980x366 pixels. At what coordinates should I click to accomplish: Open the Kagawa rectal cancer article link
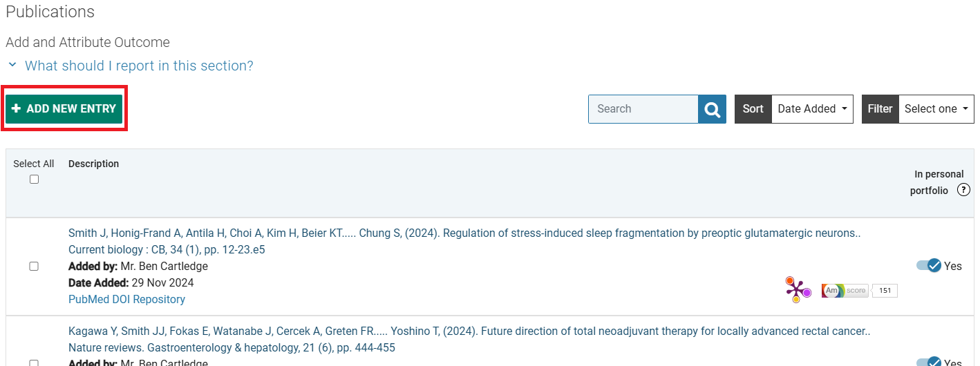pos(469,331)
